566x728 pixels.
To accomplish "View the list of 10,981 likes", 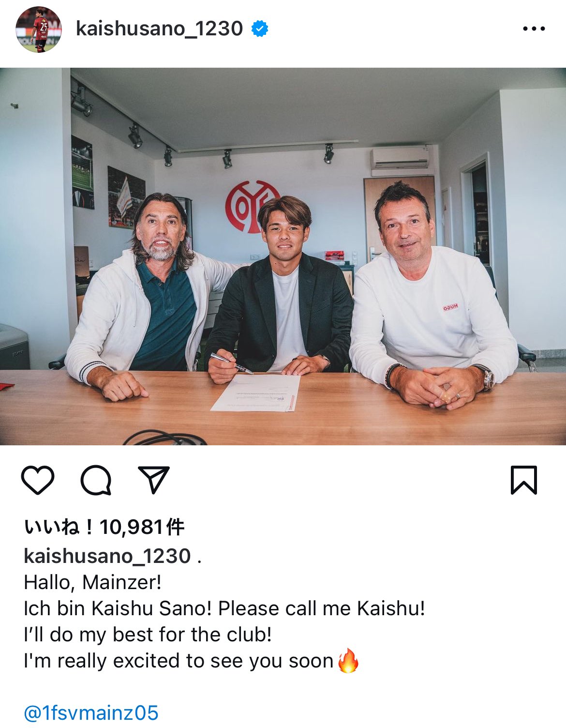I will (x=104, y=527).
